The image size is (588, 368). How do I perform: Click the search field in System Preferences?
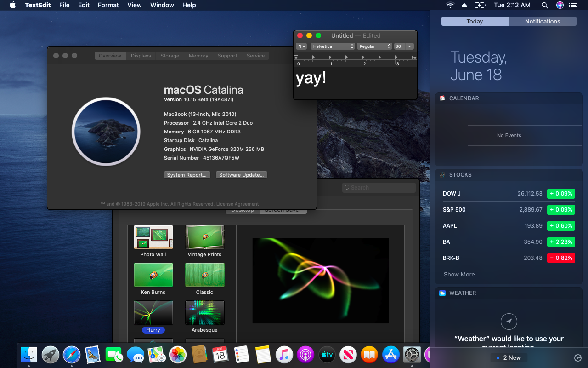[x=379, y=187]
